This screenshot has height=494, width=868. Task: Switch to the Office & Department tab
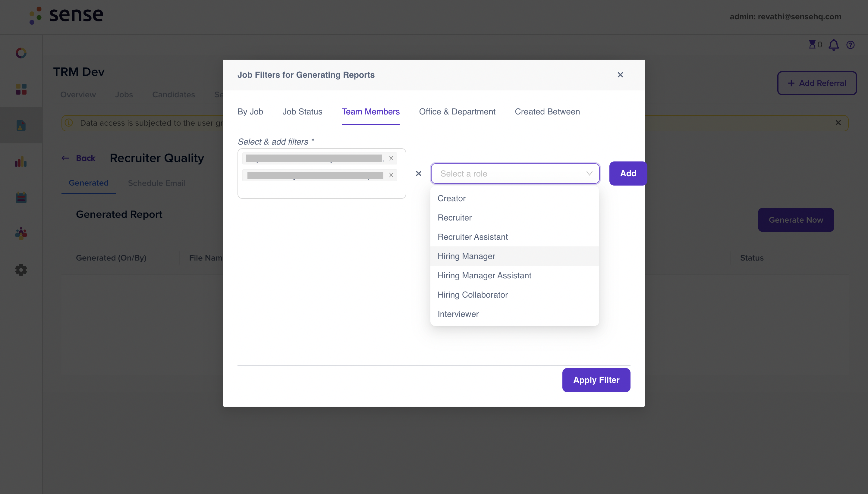(457, 112)
